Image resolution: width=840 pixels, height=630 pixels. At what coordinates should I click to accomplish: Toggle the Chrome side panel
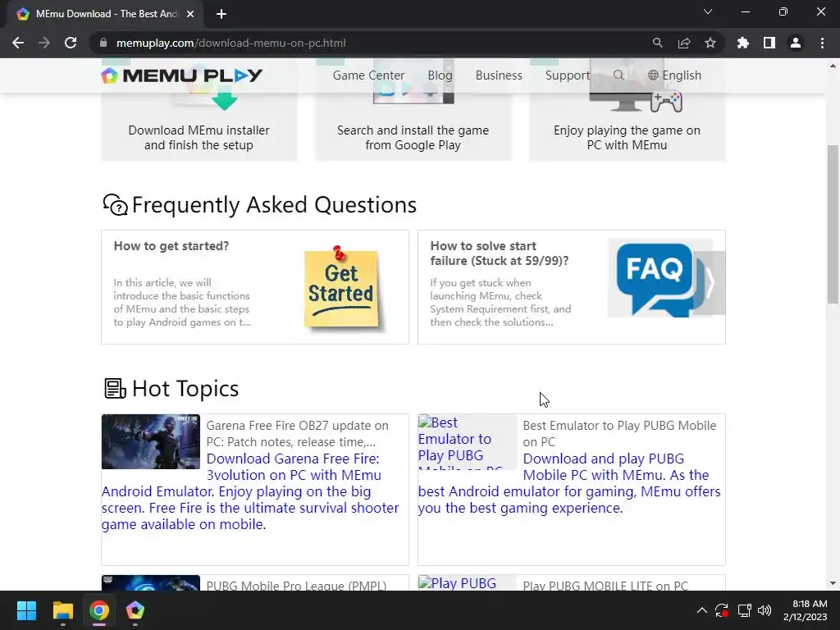tap(769, 43)
